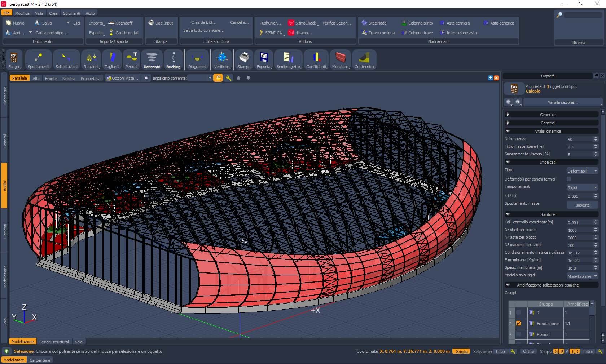The height and width of the screenshot is (364, 606).
Task: Uncheck the Fondazione group checkbox
Action: (x=518, y=323)
